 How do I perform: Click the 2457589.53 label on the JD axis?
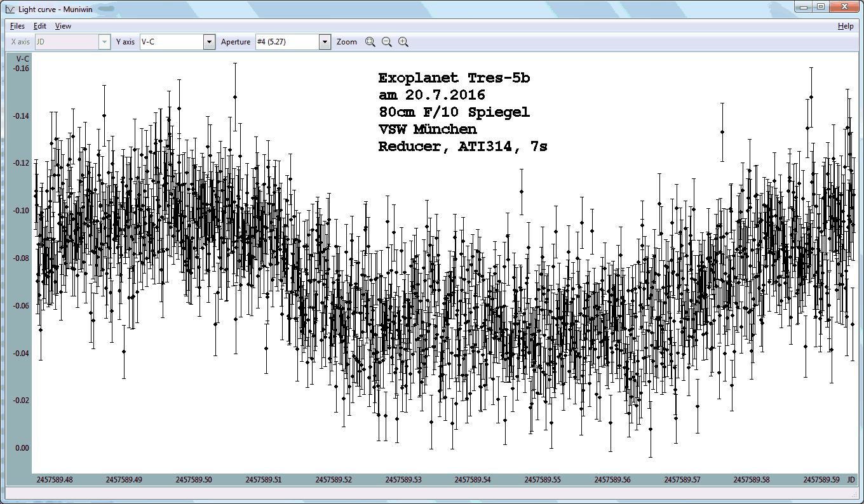click(x=403, y=480)
